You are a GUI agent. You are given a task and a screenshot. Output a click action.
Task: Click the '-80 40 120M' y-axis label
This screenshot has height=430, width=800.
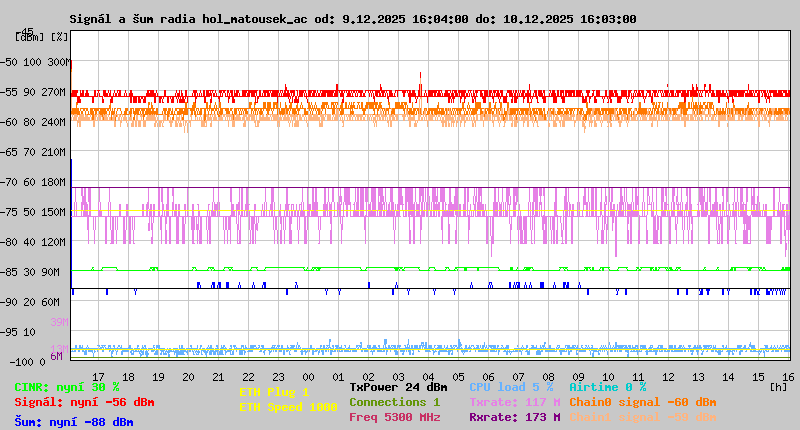(x=33, y=242)
